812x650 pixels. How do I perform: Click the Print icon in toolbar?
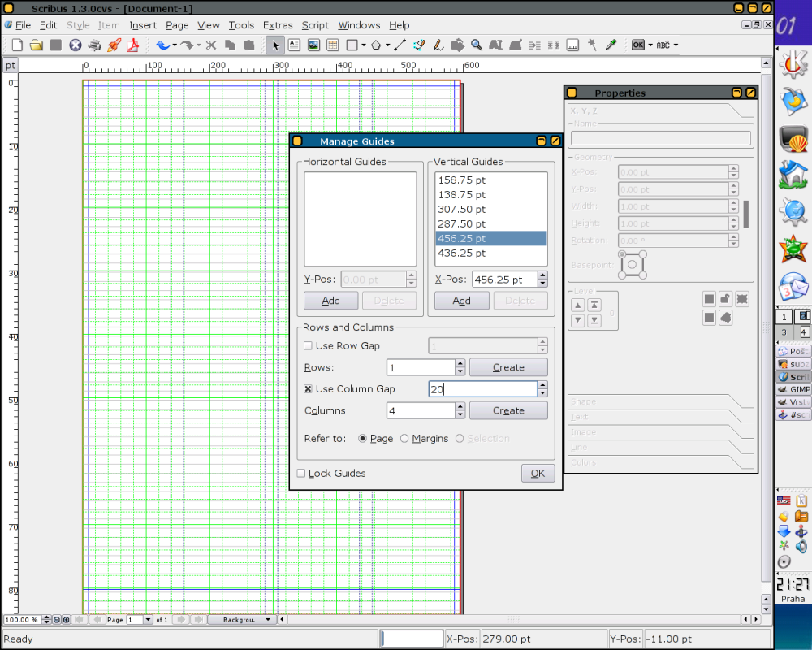(95, 45)
